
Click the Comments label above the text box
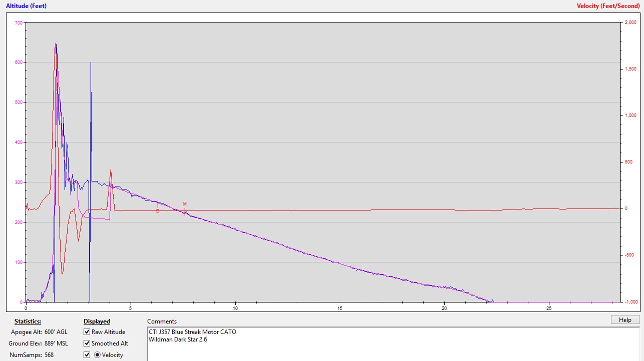162,321
